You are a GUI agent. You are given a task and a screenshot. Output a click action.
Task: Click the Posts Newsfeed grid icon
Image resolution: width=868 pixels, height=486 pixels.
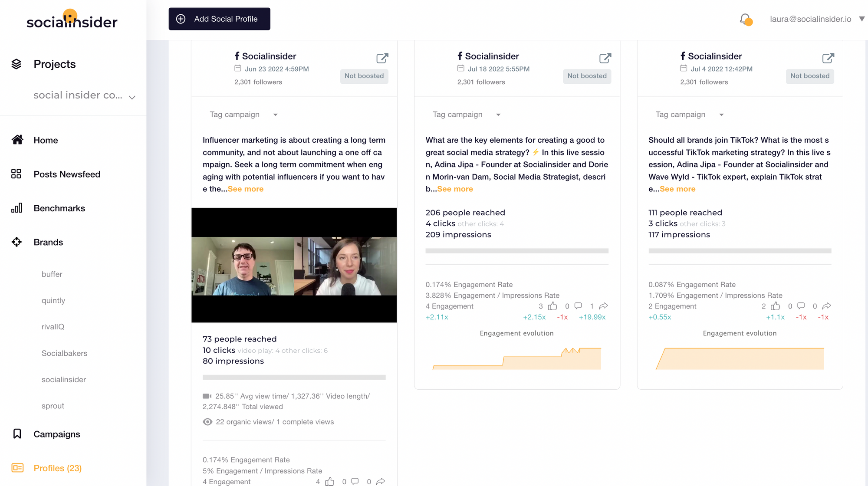[x=16, y=174]
